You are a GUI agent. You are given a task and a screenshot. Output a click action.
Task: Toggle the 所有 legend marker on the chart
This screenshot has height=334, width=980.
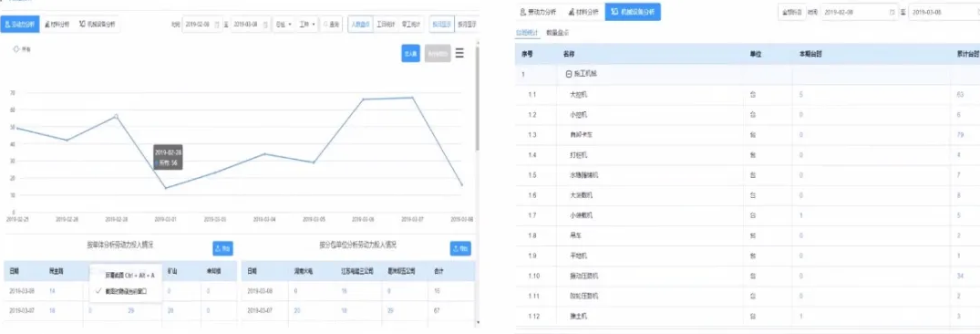(16, 48)
